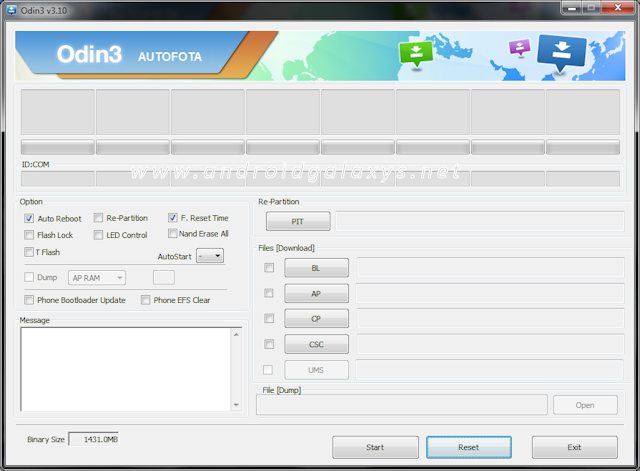Click the PIT file button

click(297, 221)
